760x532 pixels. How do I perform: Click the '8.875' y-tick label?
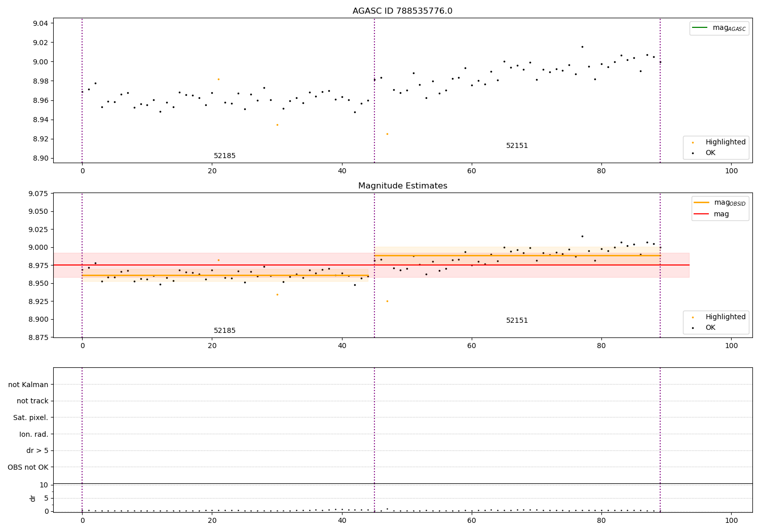(38, 337)
